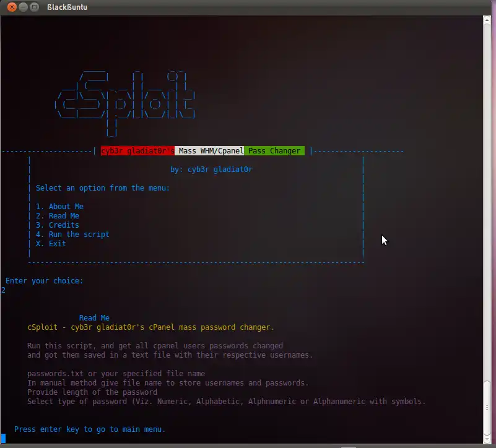Click the blue terminal cursor block
496x448 pixels.
(3, 439)
